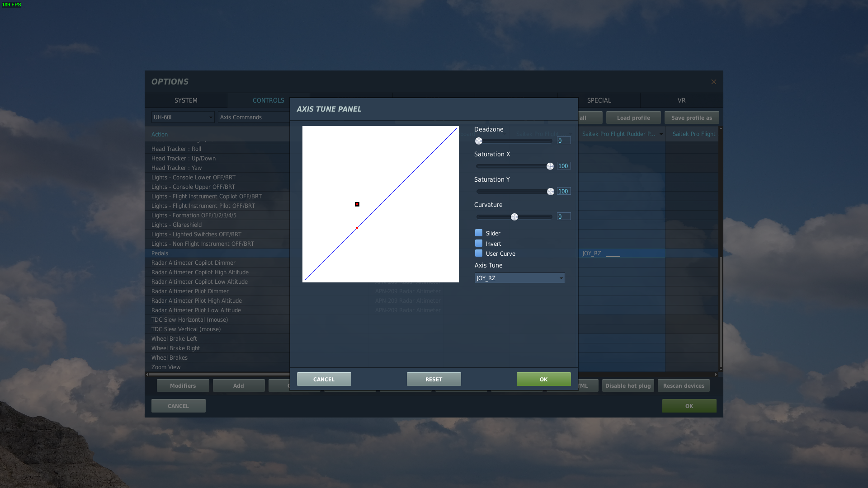Select TDC Slew Vertical (mouse) row
868x488 pixels.
pyautogui.click(x=217, y=329)
